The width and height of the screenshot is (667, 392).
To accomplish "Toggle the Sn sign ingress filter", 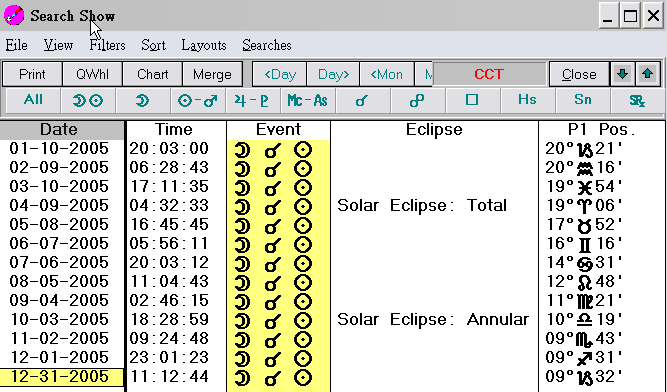I will [x=582, y=101].
